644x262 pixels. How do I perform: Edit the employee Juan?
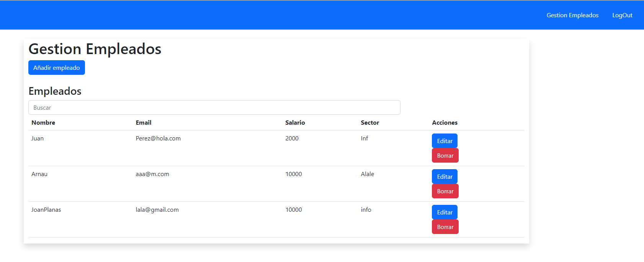point(445,141)
